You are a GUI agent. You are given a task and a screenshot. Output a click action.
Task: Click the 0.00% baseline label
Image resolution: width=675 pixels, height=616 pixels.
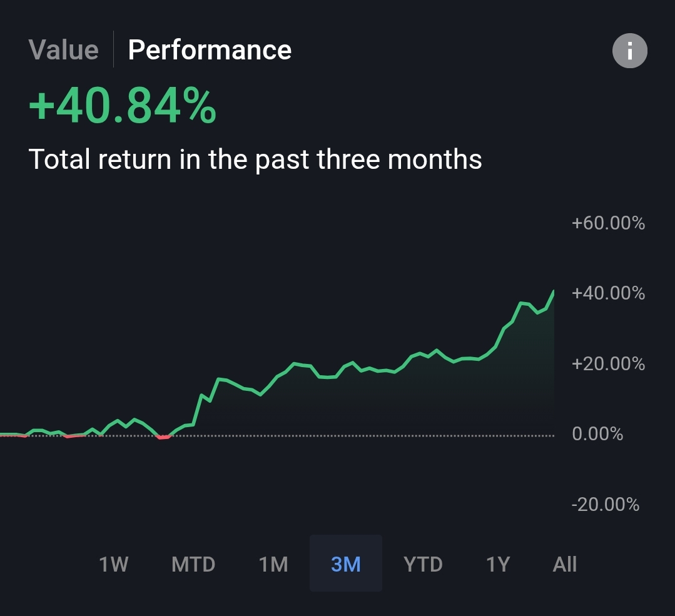pos(597,434)
